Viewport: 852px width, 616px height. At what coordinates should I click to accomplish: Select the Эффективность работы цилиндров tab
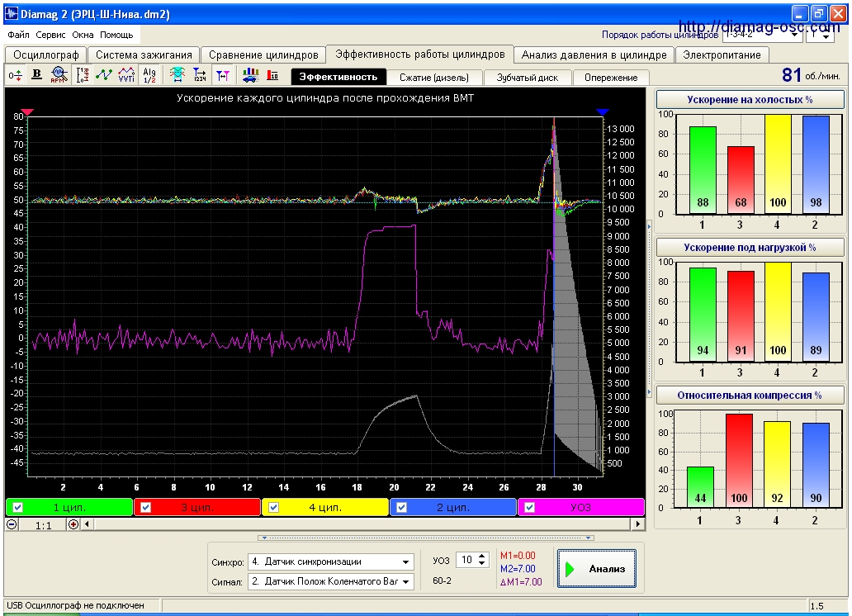[419, 54]
